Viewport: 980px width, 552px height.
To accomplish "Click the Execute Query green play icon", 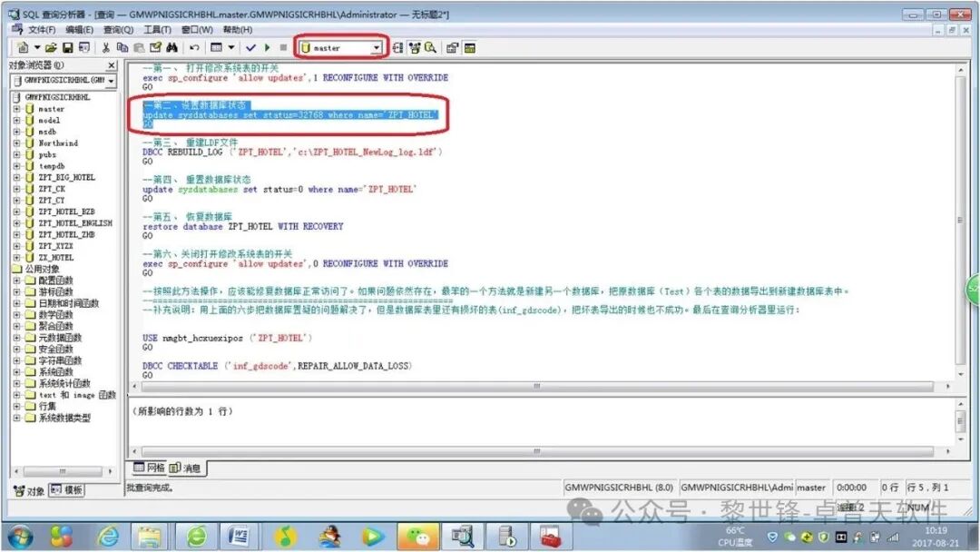I will pos(268,47).
